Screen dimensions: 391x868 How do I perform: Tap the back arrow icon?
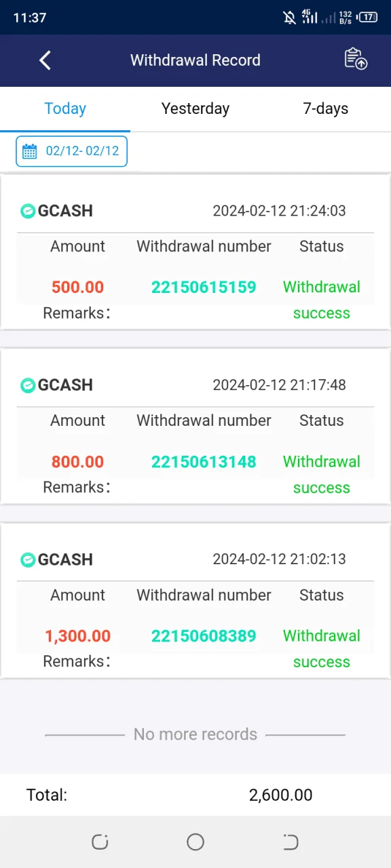coord(45,60)
